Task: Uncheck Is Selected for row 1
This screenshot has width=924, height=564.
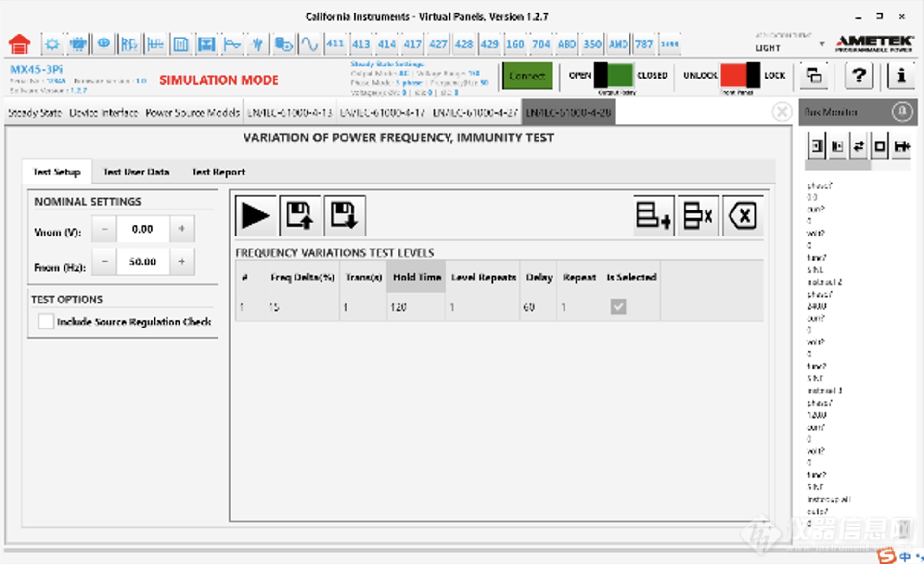Action: click(618, 306)
